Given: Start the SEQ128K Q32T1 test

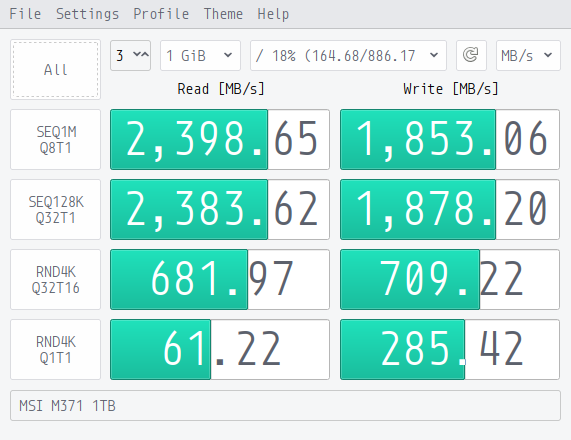Looking at the screenshot, I should pos(55,209).
